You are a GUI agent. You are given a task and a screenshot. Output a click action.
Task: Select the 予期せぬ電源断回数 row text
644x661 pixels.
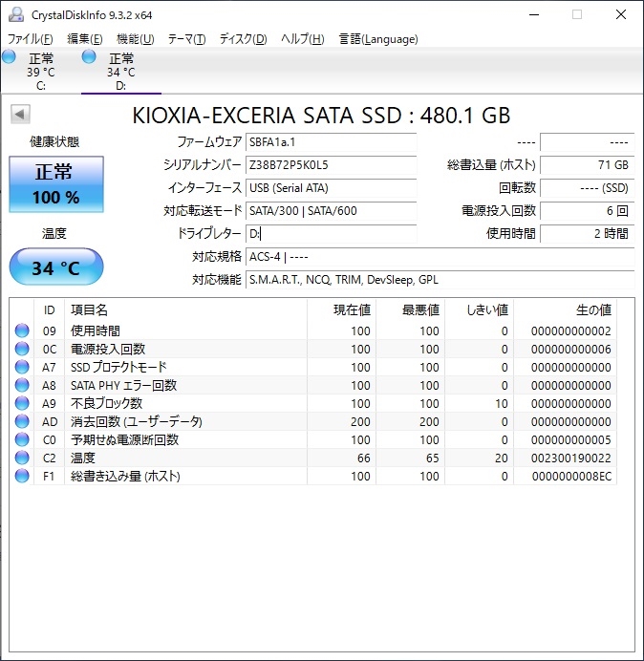pyautogui.click(x=125, y=439)
